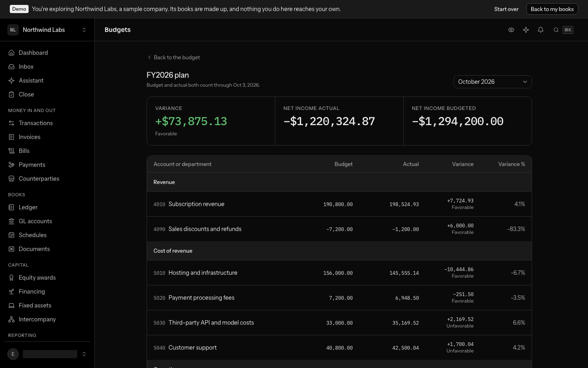Click the ⌘K keyboard shortcut badge
The height and width of the screenshot is (368, 588).
(568, 30)
